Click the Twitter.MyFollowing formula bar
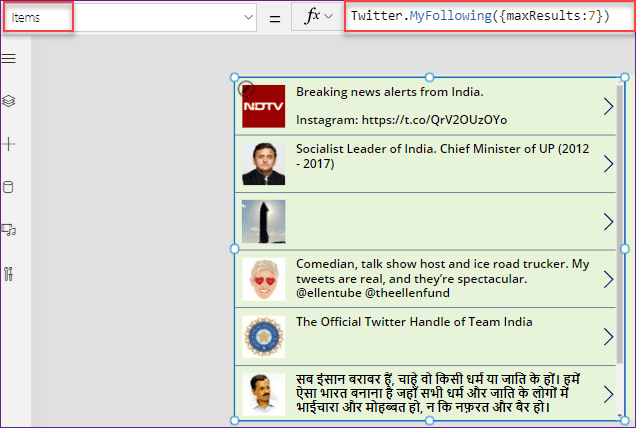 click(x=489, y=16)
